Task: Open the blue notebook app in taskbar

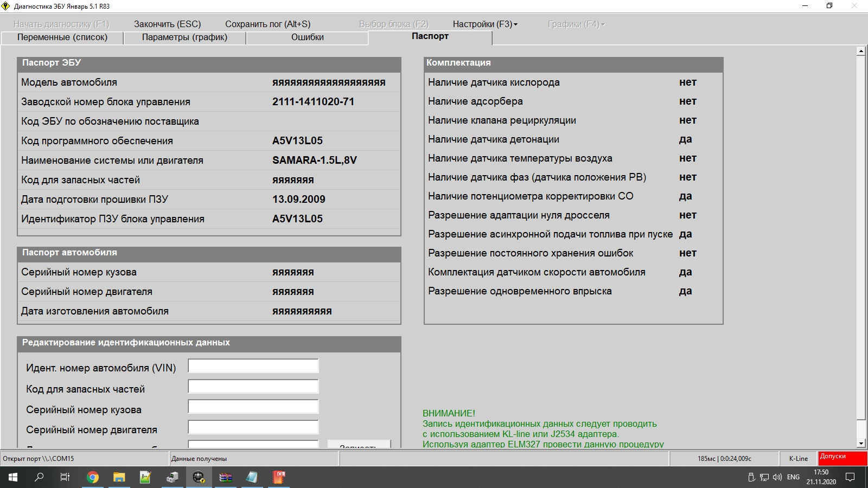Action: pyautogui.click(x=252, y=477)
